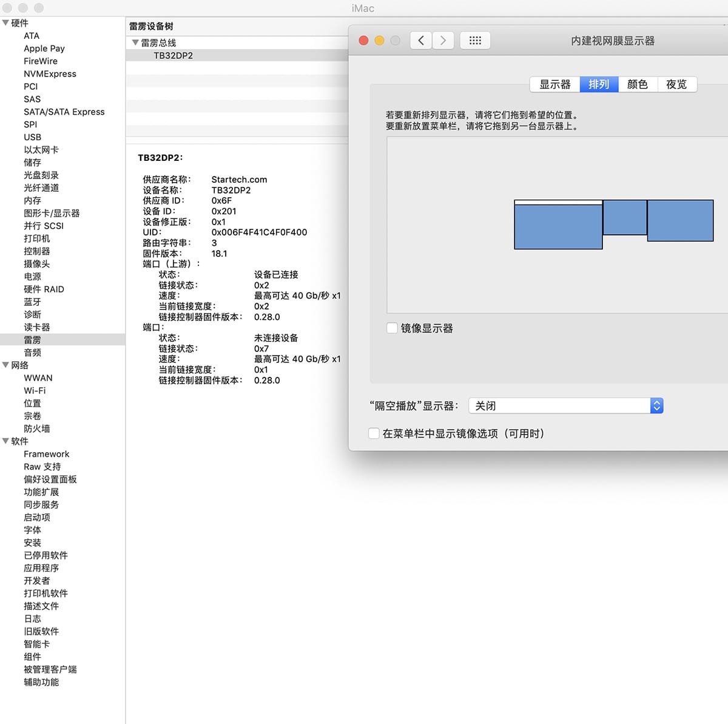The image size is (728, 724).
Task: Select 辅助功能 in the sidebar
Action: (41, 682)
